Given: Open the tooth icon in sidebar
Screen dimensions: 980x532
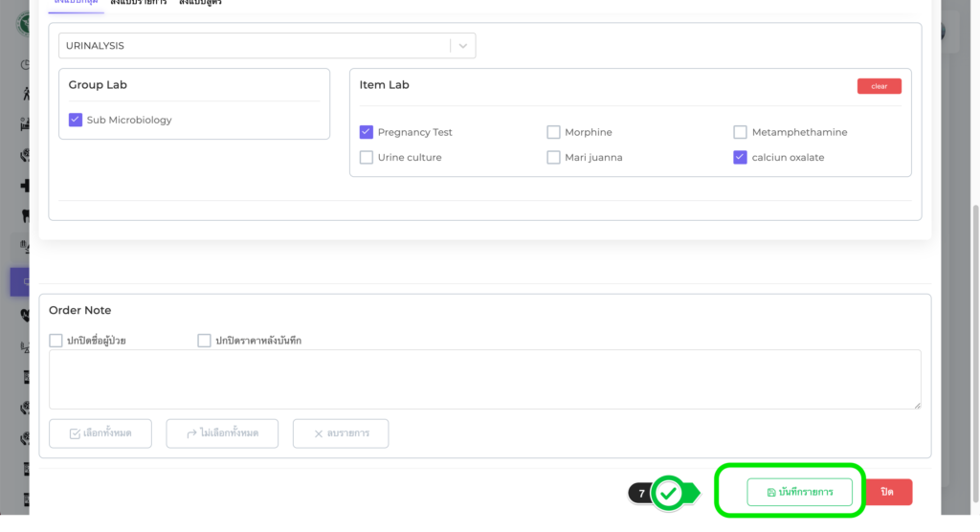Looking at the screenshot, I should 25,216.
